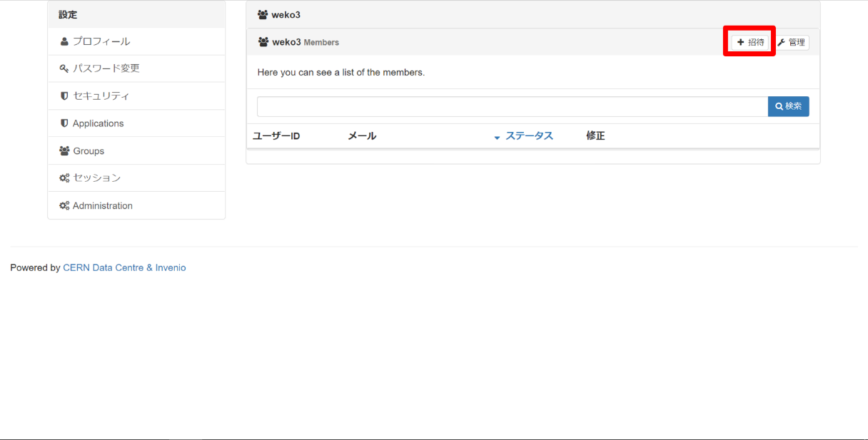Click the ユーザーID column header
868x440 pixels.
276,136
